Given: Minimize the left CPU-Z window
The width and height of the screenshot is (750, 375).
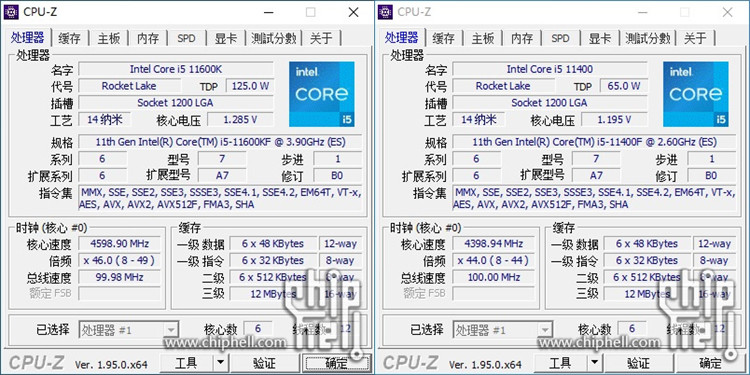Looking at the screenshot, I should [x=268, y=12].
